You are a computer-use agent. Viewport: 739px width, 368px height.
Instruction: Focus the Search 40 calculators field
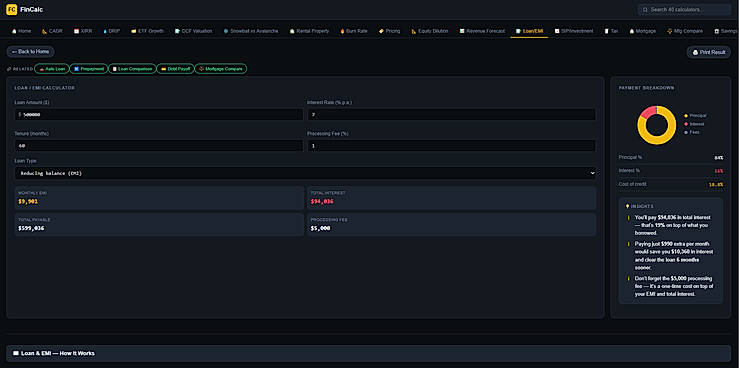(684, 9)
